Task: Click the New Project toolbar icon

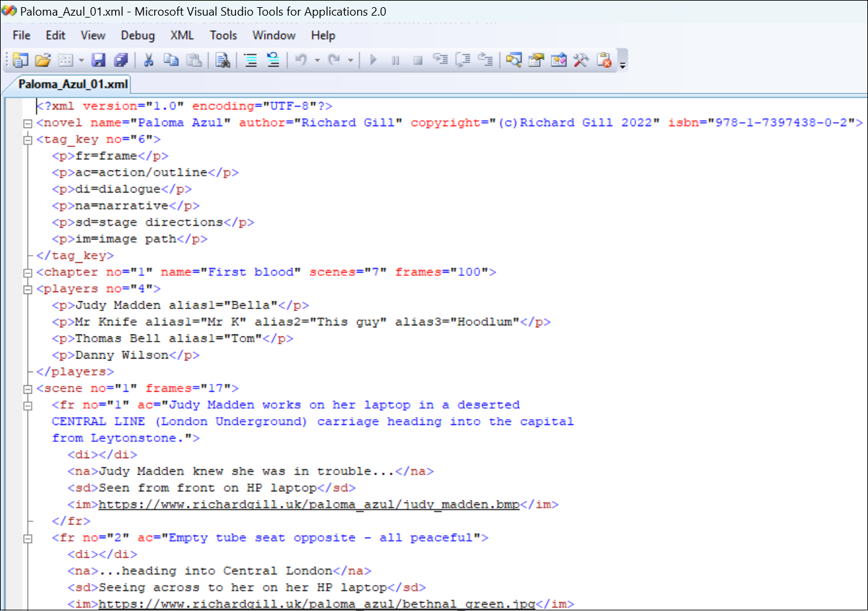Action: (x=20, y=60)
